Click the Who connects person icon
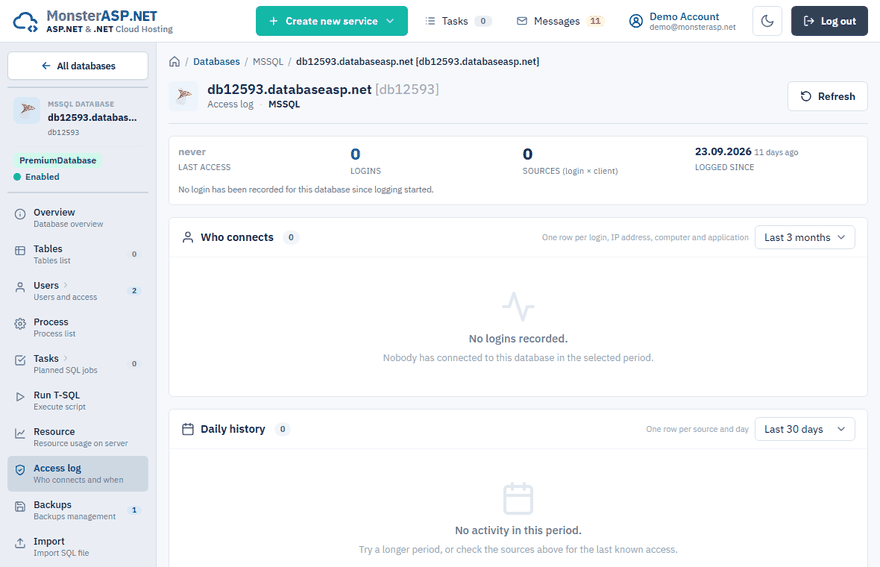 coord(188,237)
